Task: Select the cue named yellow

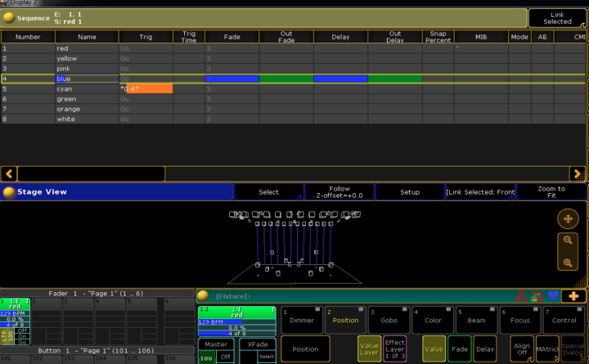Action: click(x=87, y=58)
